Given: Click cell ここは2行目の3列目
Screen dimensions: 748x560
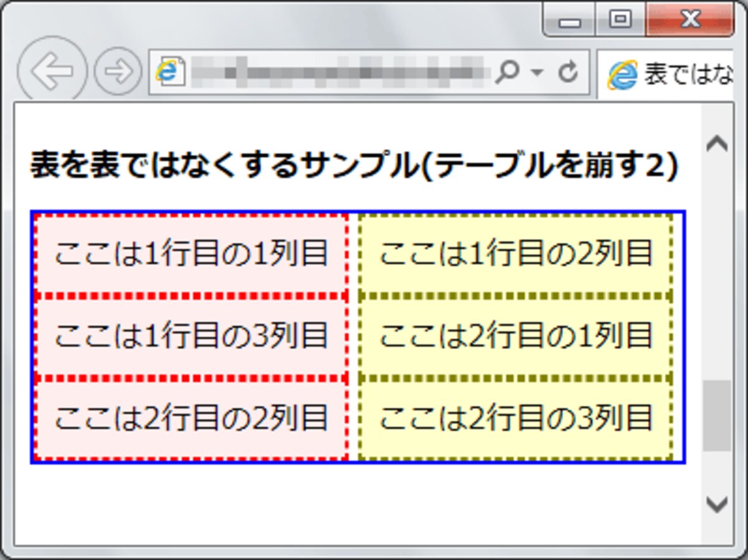Looking at the screenshot, I should coord(516,419).
